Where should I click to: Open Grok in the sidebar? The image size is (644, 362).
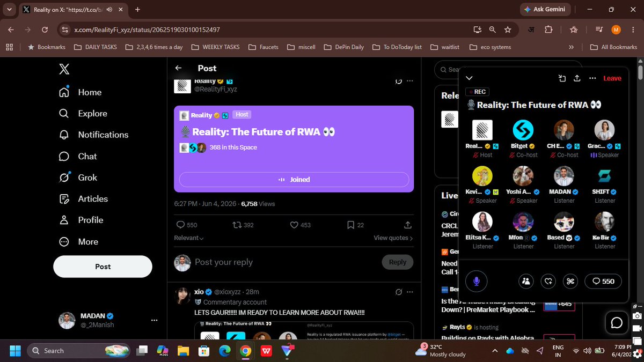pyautogui.click(x=78, y=178)
